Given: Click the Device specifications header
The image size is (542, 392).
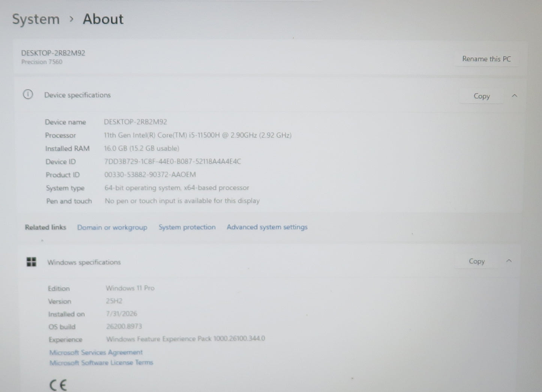Looking at the screenshot, I should (x=77, y=95).
